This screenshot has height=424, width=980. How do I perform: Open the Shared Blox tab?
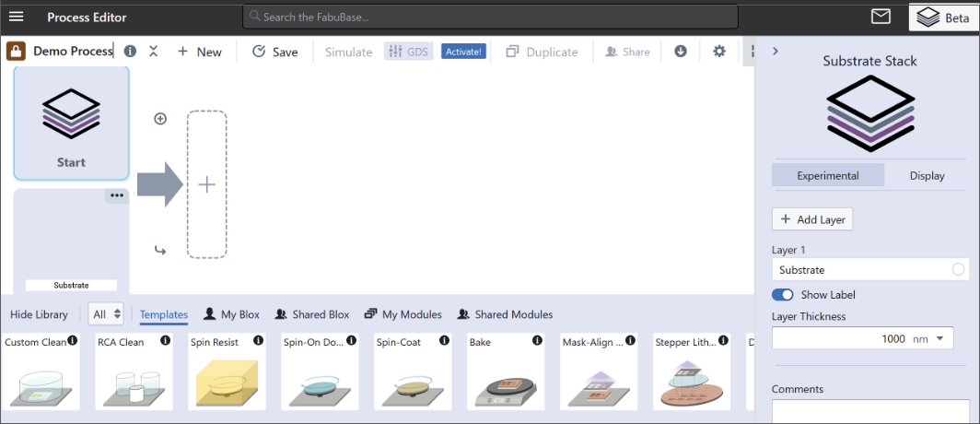coord(312,314)
